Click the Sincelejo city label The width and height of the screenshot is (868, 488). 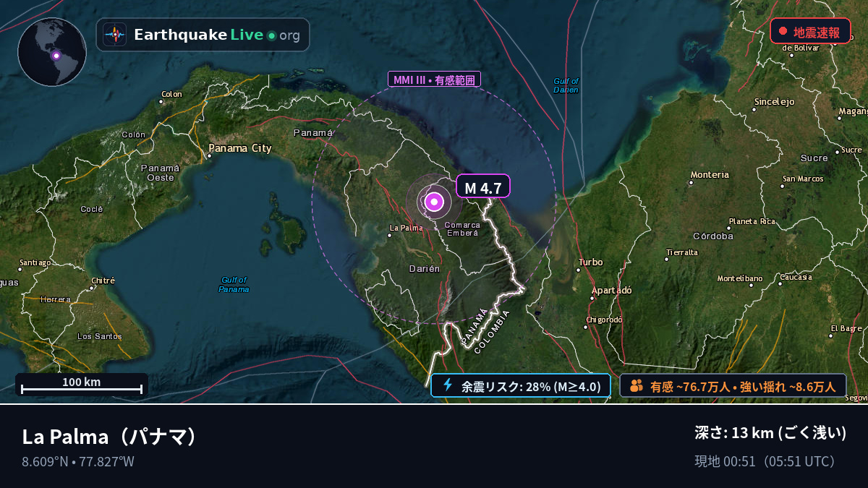point(774,102)
